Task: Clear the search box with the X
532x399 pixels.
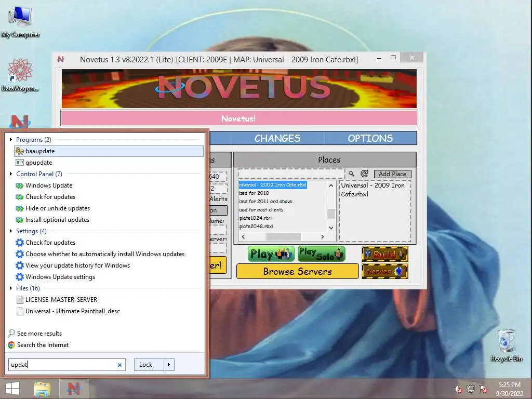Action: click(119, 365)
